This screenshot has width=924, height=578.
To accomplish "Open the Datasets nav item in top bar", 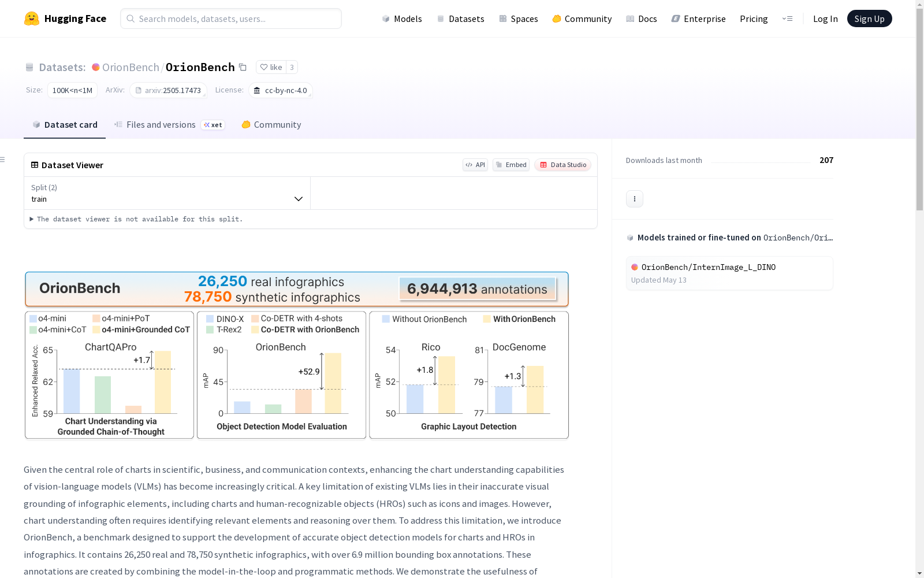I will click(x=460, y=18).
